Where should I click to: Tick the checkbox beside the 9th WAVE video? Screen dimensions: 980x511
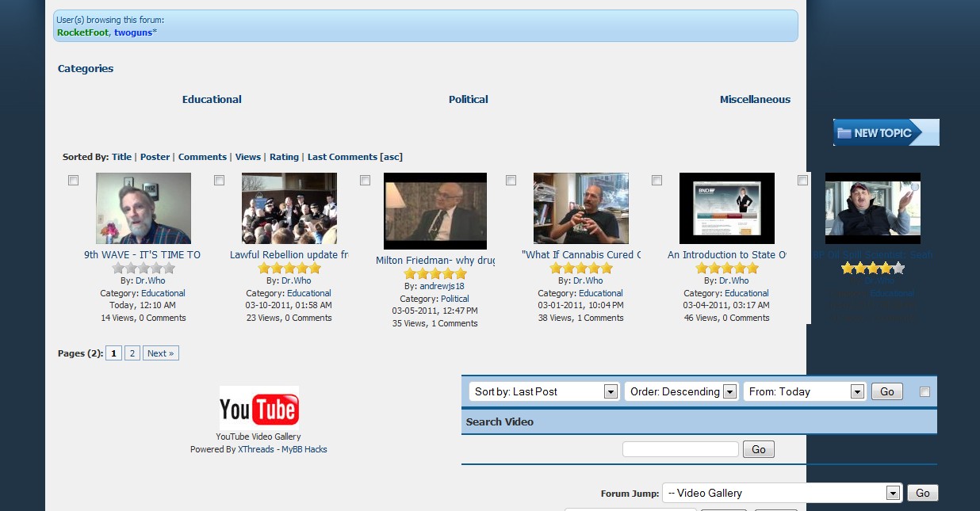point(74,181)
